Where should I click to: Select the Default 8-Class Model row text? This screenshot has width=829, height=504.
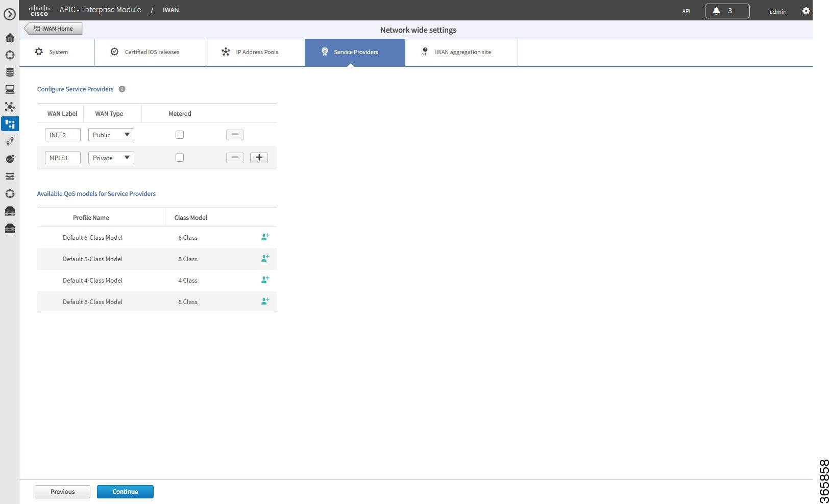[x=92, y=302]
